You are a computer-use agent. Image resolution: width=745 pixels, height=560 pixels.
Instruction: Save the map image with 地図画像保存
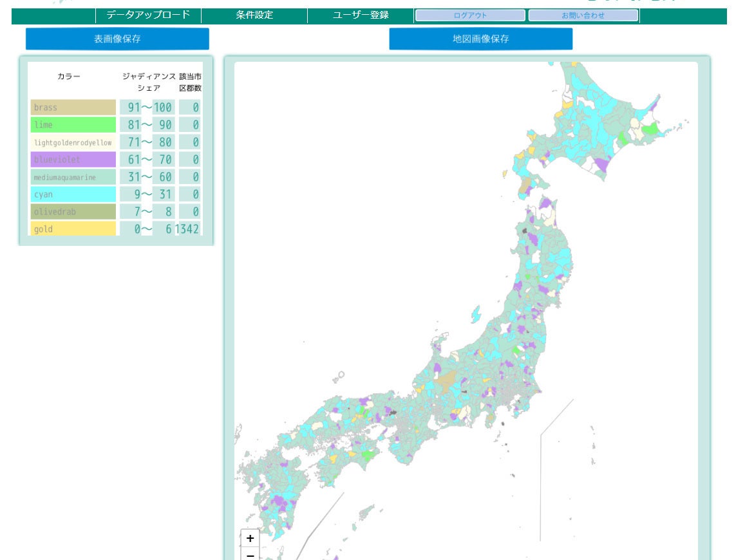point(481,39)
